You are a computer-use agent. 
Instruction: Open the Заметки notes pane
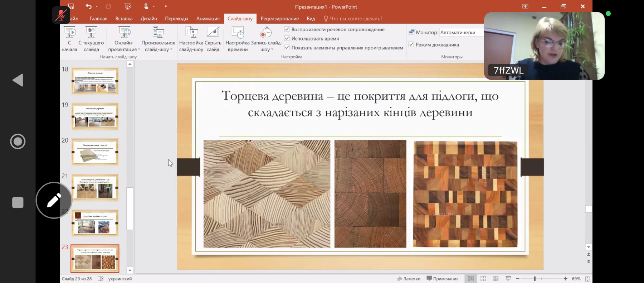[x=409, y=279]
